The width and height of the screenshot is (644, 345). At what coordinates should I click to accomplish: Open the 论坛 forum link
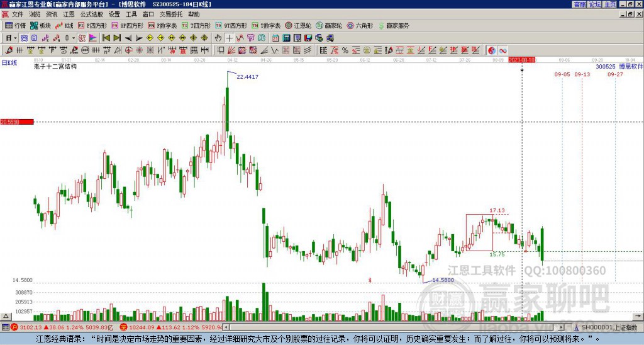pyautogui.click(x=594, y=4)
